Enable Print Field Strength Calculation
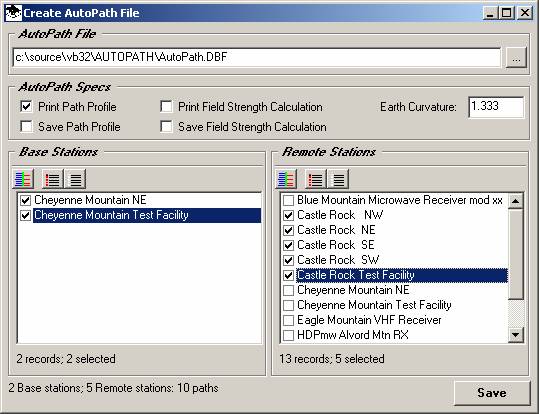The height and width of the screenshot is (414, 539). pos(166,107)
